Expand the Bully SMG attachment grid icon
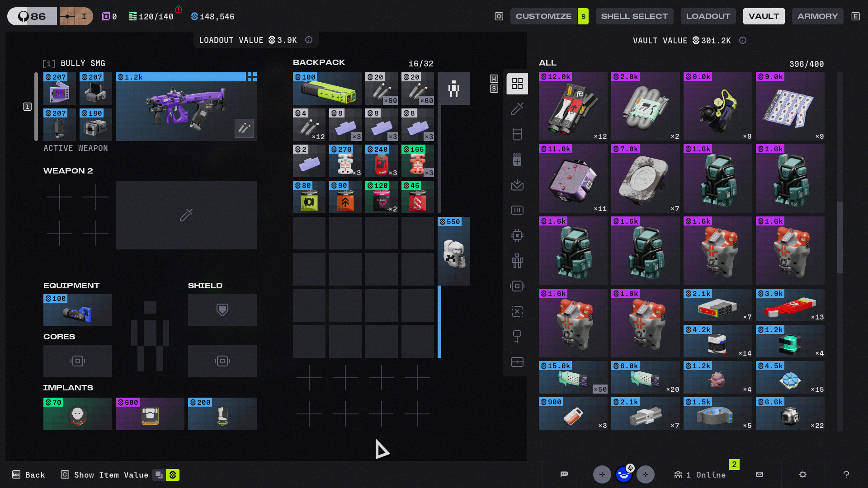This screenshot has width=868, height=488. pos(252,77)
